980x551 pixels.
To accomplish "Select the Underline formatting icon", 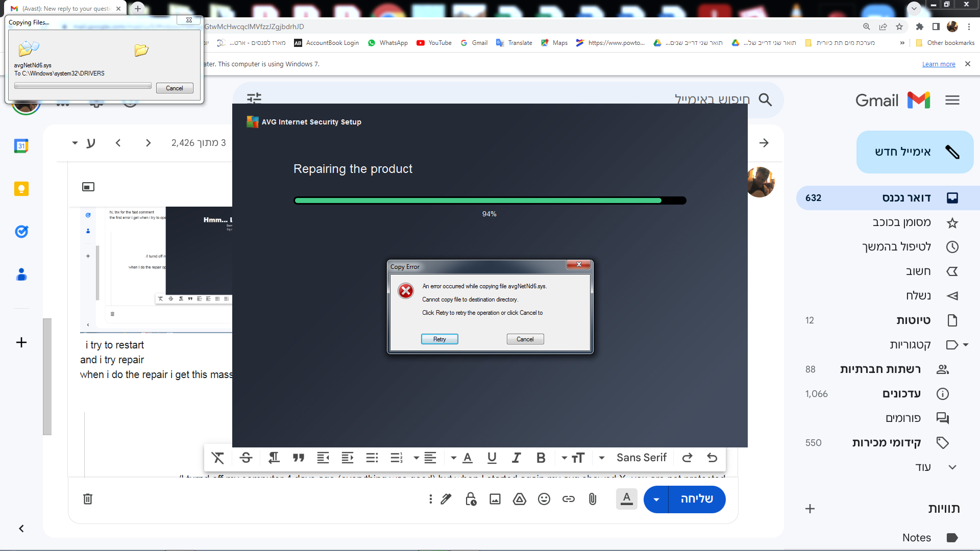I will point(492,458).
